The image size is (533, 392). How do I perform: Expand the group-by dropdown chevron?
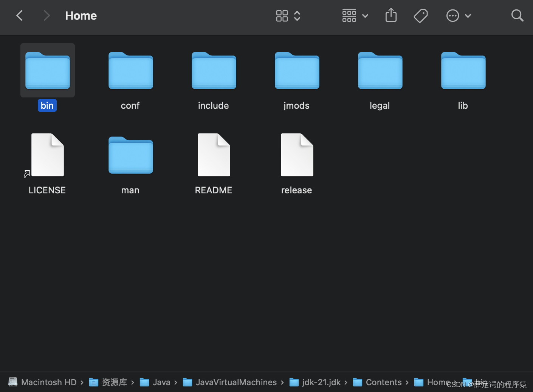pos(365,16)
